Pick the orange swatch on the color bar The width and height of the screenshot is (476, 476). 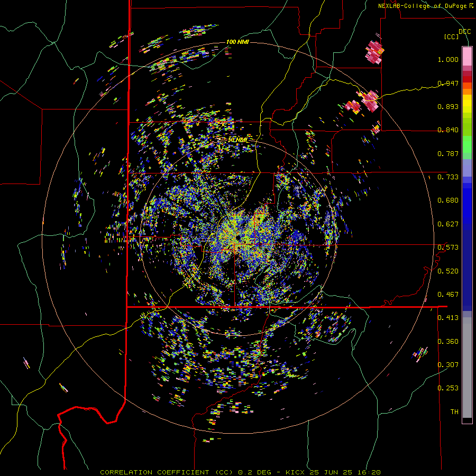click(x=467, y=91)
